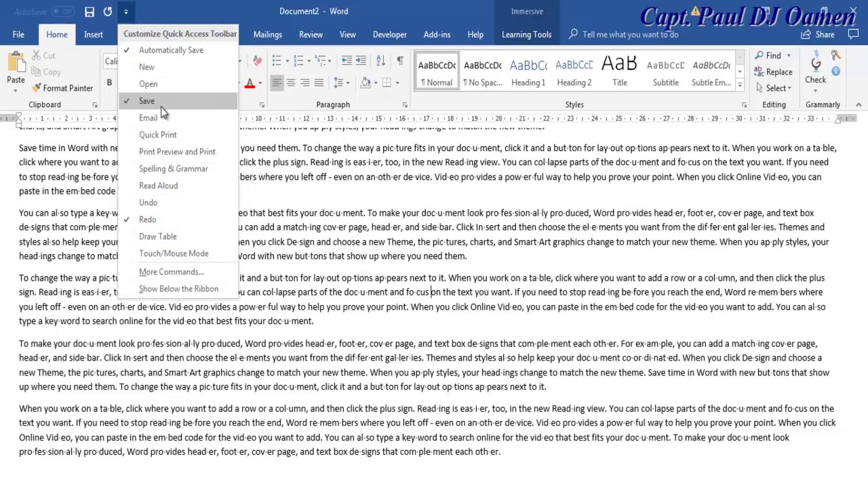
Task: Toggle Bold formatting
Action: tap(109, 83)
